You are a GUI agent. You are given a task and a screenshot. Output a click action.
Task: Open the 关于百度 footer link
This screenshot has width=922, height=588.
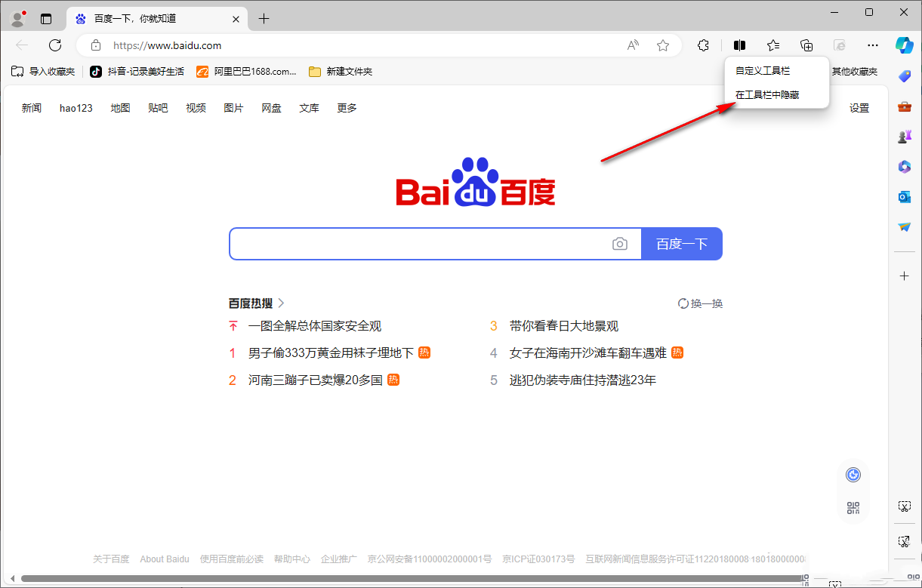click(111, 559)
